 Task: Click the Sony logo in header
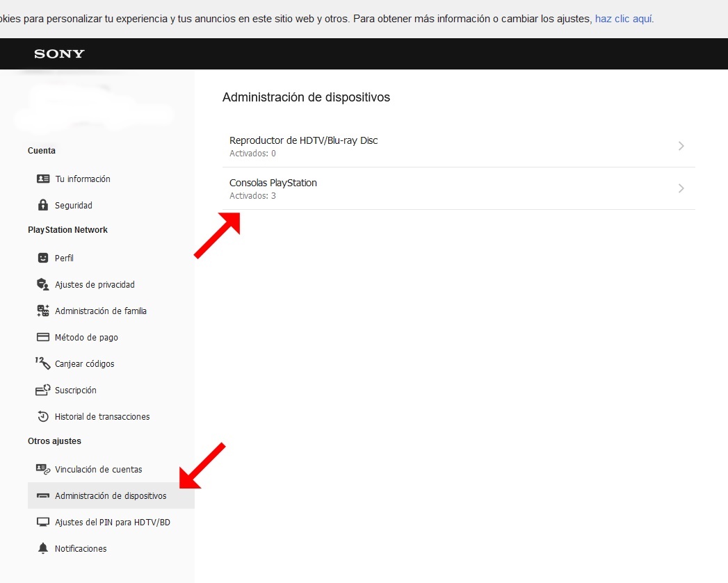pyautogui.click(x=59, y=54)
